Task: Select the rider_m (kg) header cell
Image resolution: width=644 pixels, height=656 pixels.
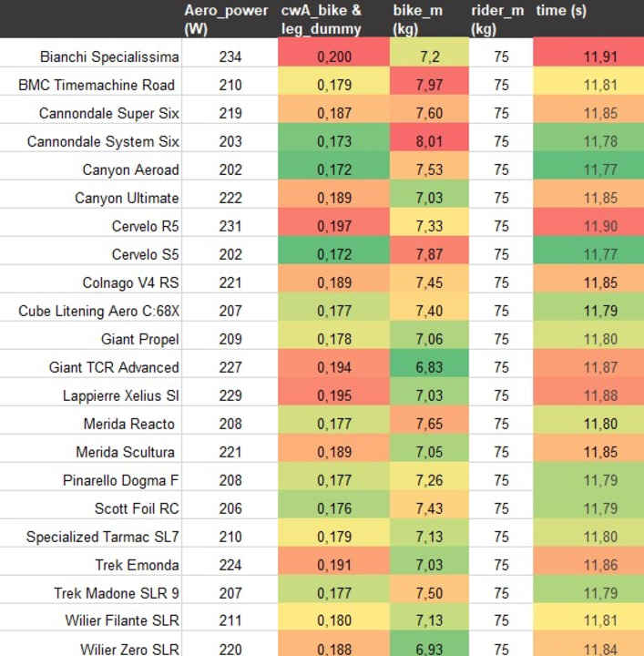Action: 497,19
